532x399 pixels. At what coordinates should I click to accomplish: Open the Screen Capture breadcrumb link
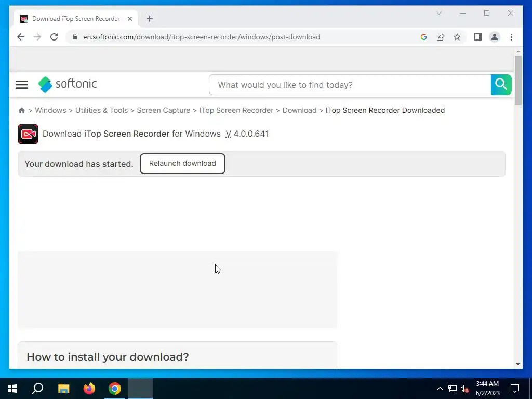coord(164,110)
